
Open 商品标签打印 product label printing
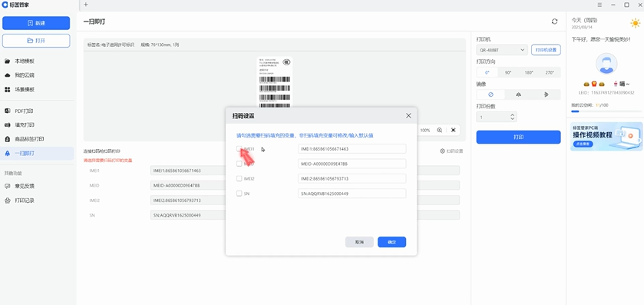(x=29, y=139)
